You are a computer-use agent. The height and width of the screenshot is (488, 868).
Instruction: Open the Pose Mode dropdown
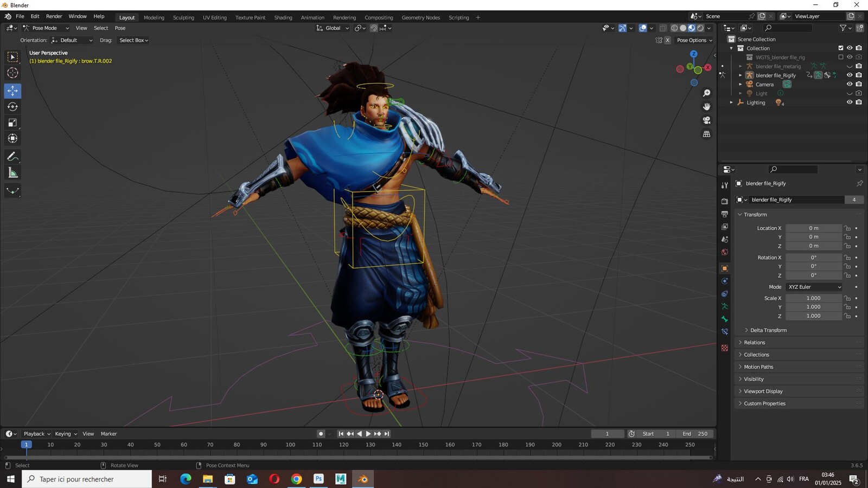(x=46, y=28)
